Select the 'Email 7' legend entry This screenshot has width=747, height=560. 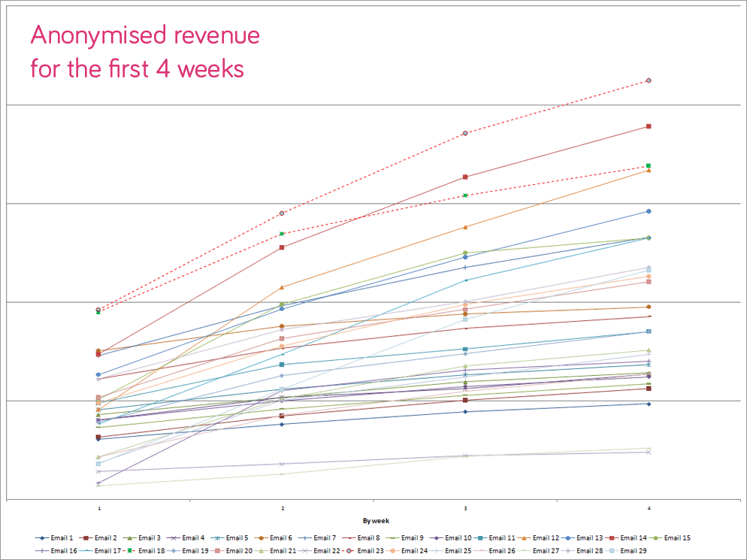pyautogui.click(x=317, y=537)
